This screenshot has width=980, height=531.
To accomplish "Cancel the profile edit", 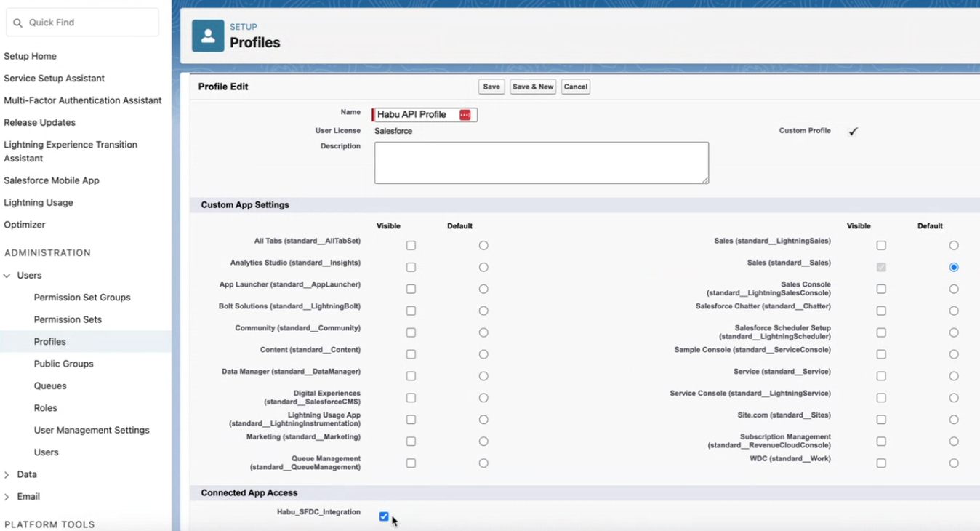I will pos(575,87).
